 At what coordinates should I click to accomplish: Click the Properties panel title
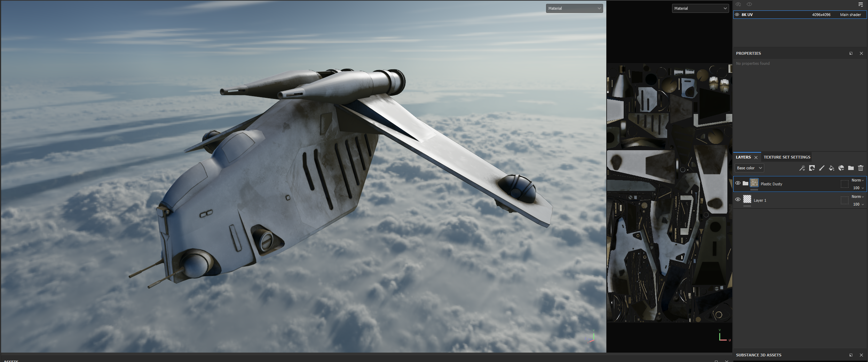[748, 53]
